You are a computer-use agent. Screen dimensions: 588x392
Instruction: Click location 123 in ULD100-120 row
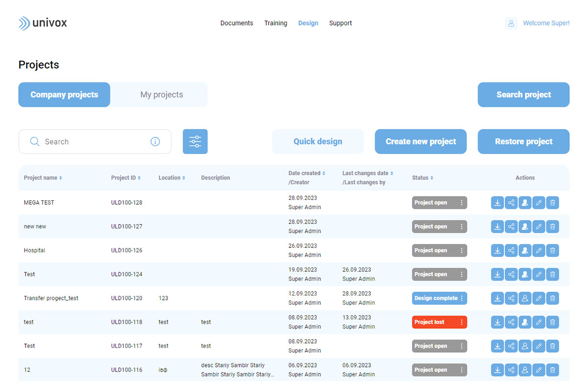coord(163,298)
